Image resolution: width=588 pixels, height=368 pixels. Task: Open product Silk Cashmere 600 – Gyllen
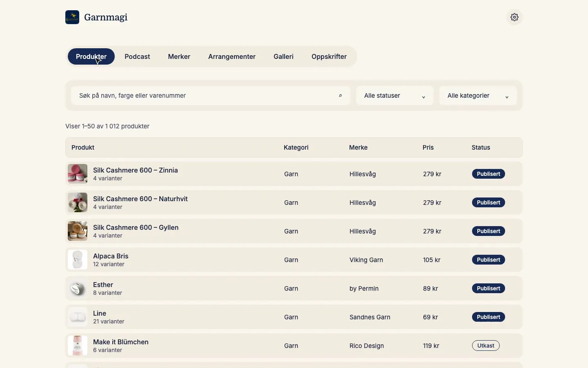pos(136,227)
